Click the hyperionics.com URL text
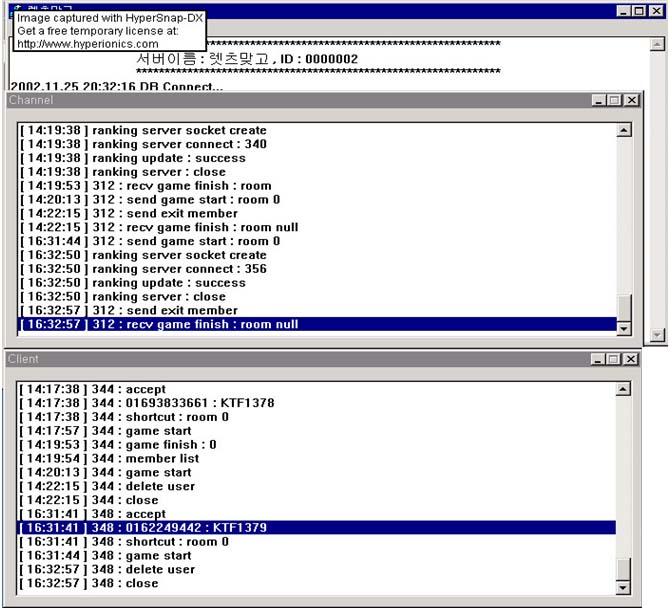 click(88, 44)
